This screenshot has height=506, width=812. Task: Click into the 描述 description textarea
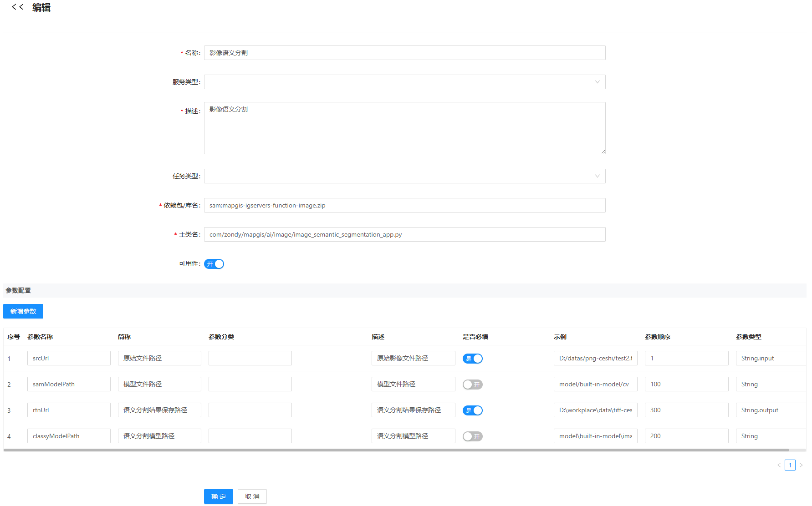point(404,128)
